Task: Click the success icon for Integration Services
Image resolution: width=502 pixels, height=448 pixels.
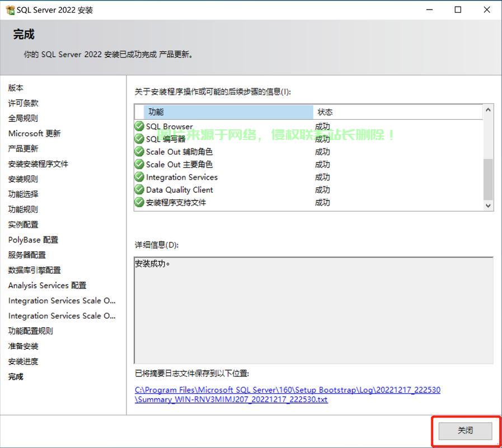Action: (139, 177)
